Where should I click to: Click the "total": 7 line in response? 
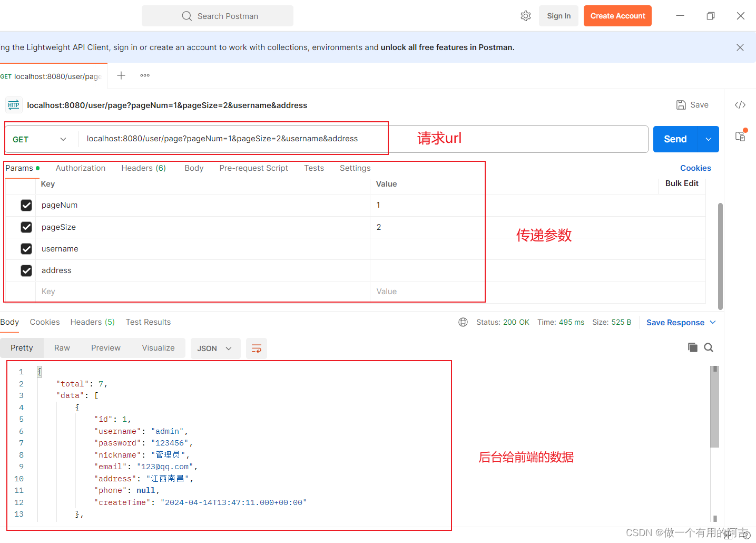[82, 384]
